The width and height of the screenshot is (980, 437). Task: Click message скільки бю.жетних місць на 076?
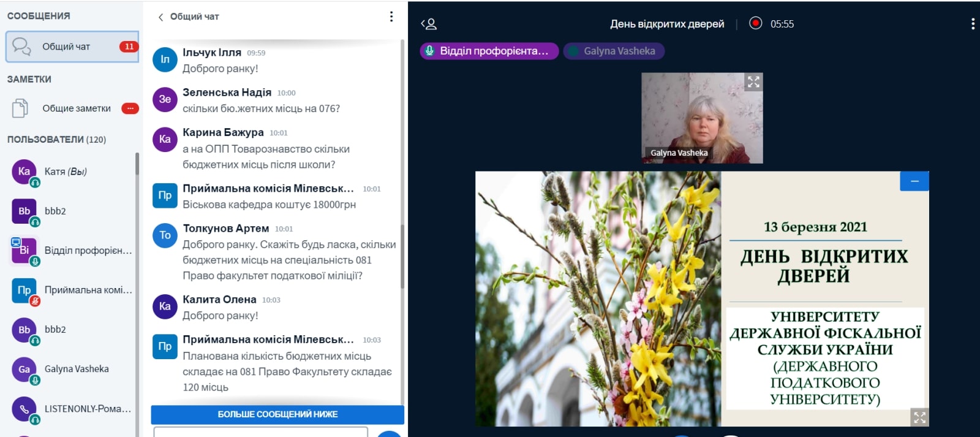(261, 108)
